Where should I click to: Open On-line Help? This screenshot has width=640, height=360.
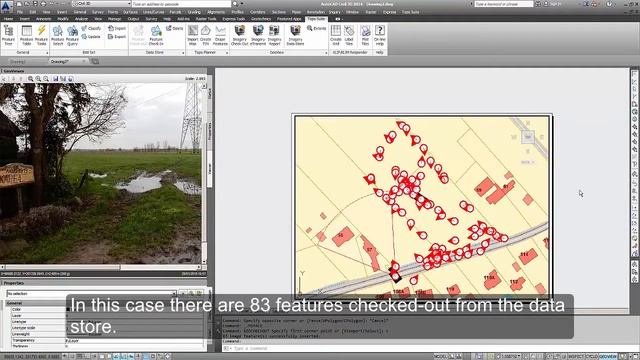tap(380, 35)
